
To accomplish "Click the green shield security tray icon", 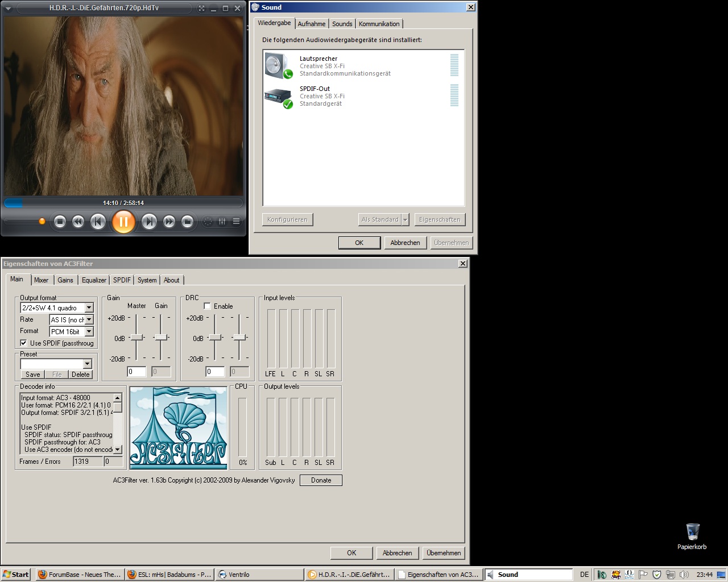I will click(x=657, y=575).
